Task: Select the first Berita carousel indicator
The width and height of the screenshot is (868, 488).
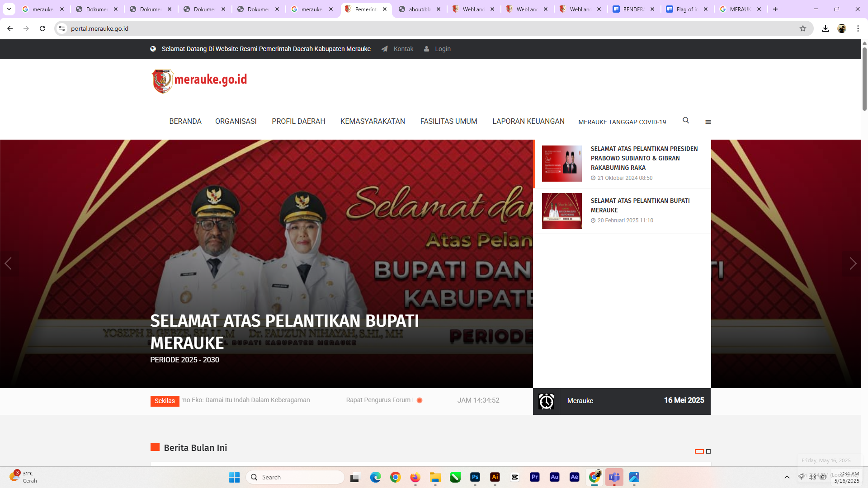Action: pos(699,451)
